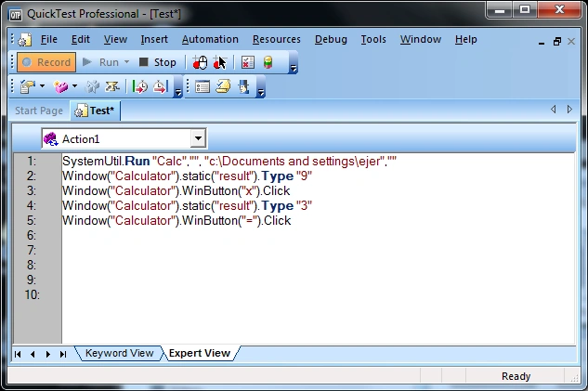Open the Results checklist icon with red X

point(247,62)
